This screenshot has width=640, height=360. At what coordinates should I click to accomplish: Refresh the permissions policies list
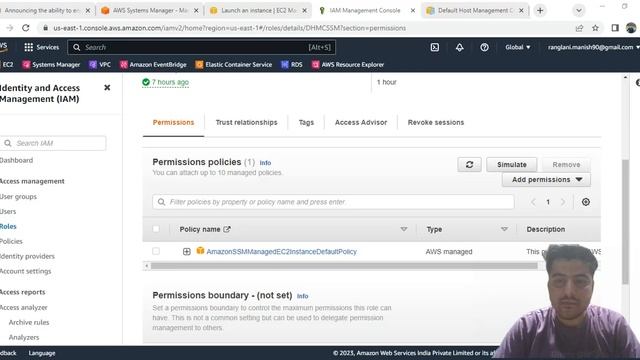coord(469,164)
